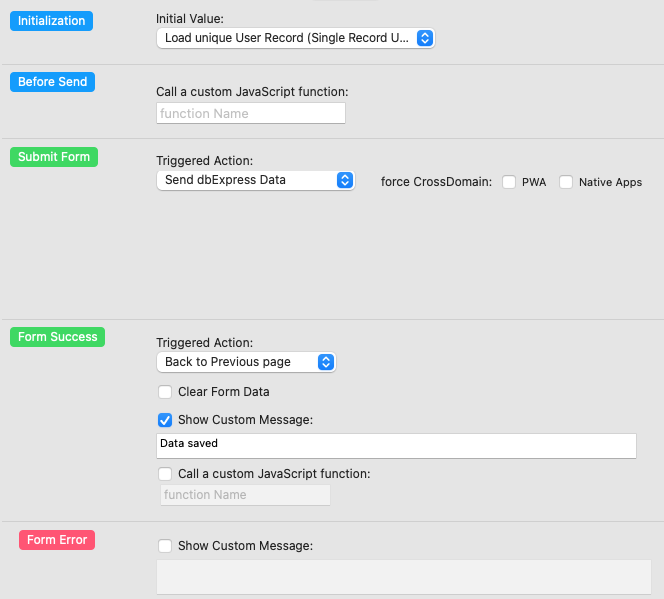This screenshot has width=664, height=599.
Task: Enable Call a custom JavaScript function checkbox
Action: click(165, 474)
